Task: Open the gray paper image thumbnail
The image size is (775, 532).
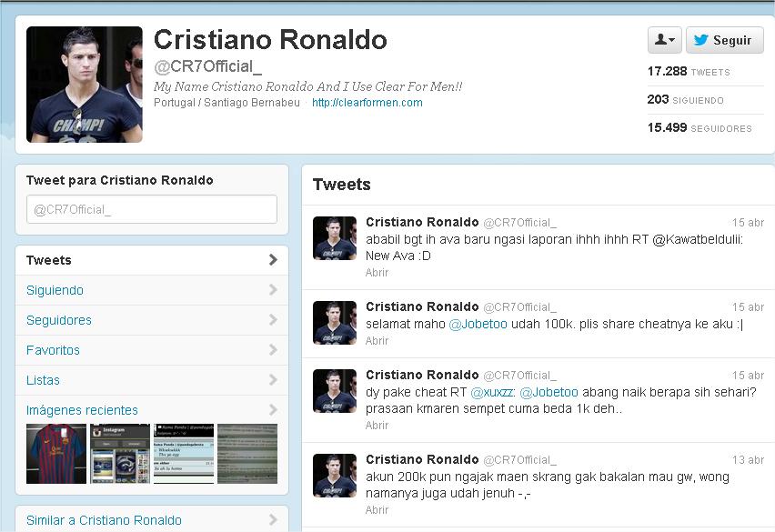Action: [247, 454]
